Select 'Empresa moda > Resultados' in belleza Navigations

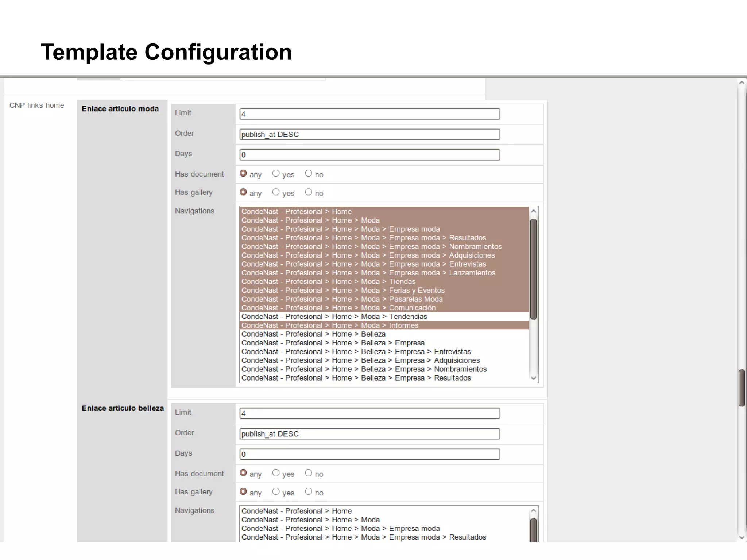384,537
